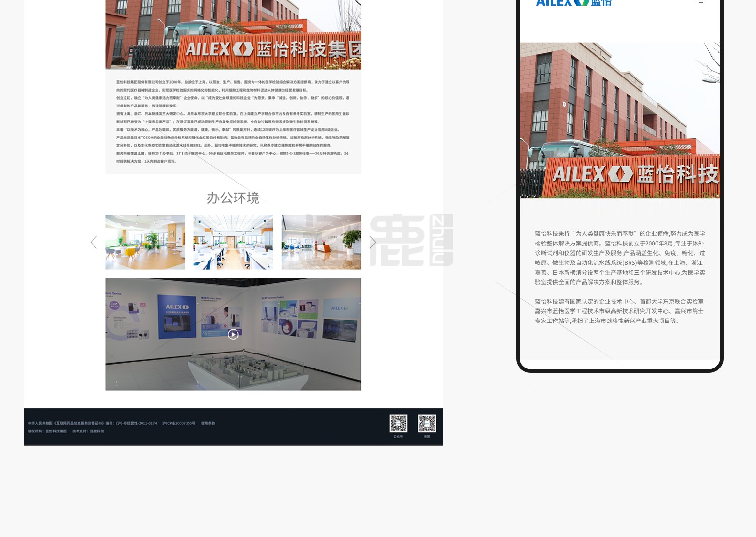Click the AILEX logo in mobile header

574,3
